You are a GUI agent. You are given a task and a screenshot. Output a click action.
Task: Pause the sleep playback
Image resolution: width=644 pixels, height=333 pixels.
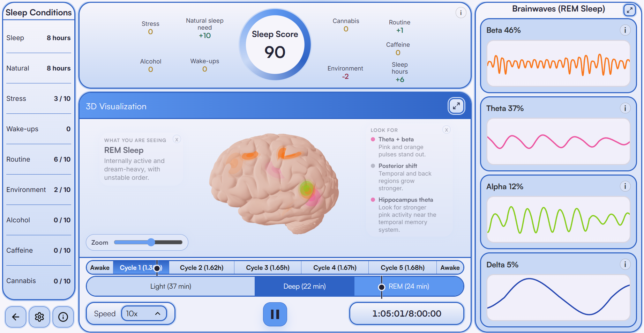tap(275, 314)
